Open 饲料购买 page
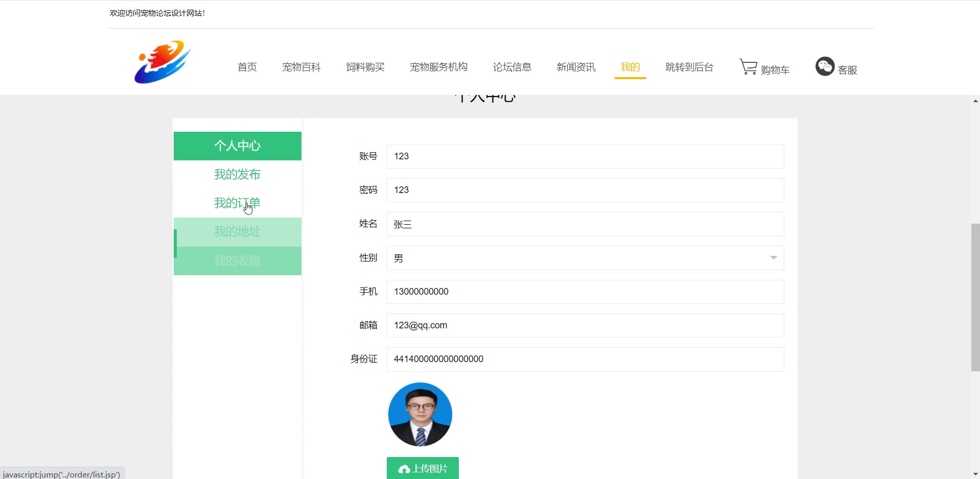This screenshot has height=479, width=980. tap(365, 67)
